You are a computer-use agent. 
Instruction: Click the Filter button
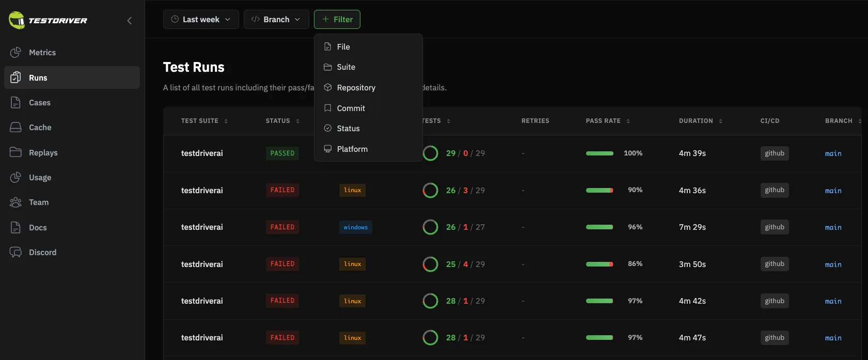pos(337,19)
